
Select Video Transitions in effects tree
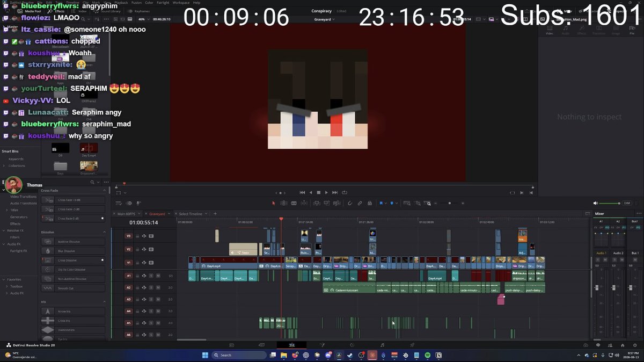(x=24, y=197)
